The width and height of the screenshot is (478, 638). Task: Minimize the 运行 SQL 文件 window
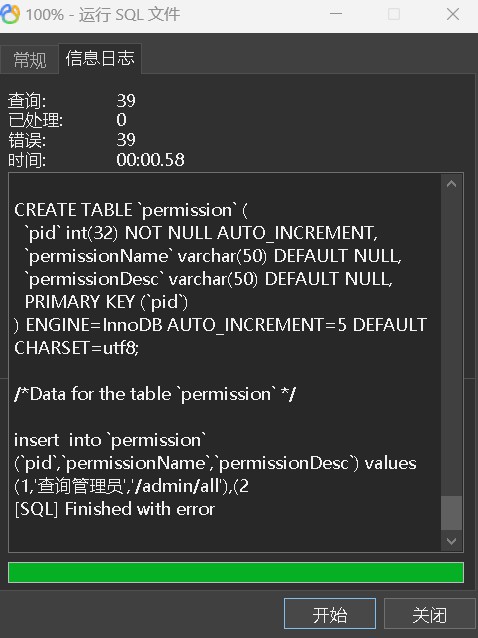point(336,14)
